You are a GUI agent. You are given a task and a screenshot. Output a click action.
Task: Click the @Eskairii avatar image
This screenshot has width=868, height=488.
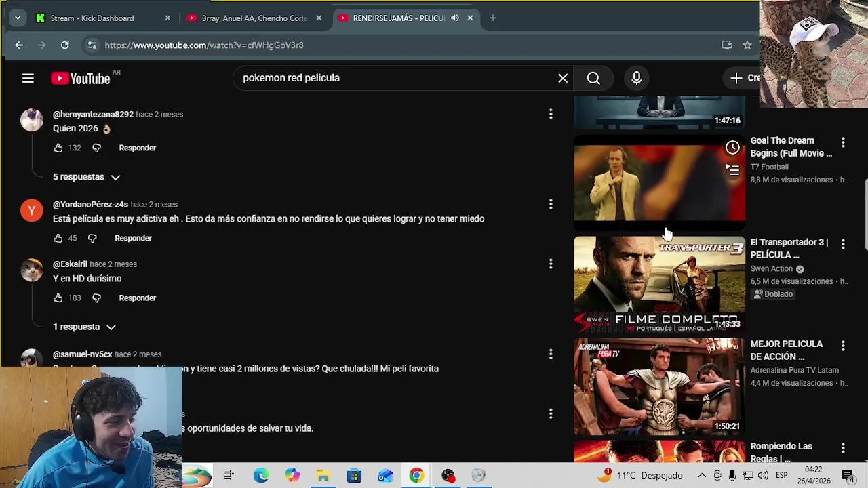pos(31,270)
